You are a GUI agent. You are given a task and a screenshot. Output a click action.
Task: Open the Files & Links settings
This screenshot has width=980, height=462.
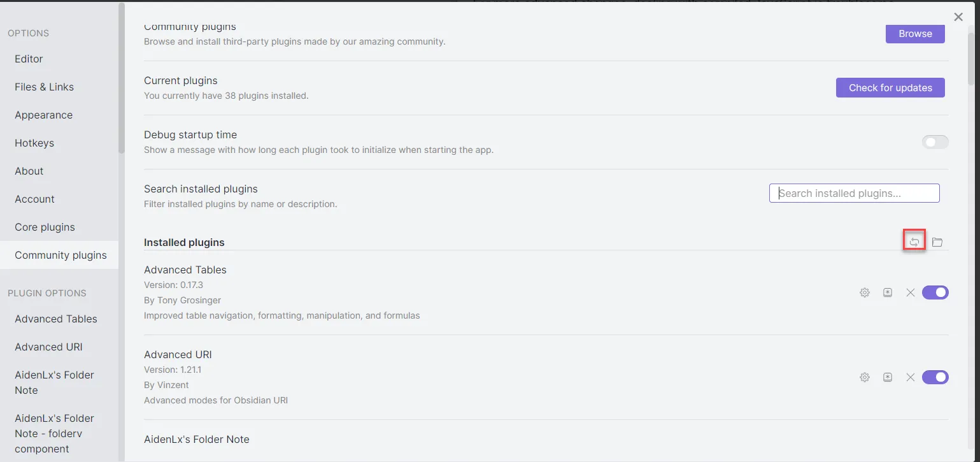click(44, 87)
